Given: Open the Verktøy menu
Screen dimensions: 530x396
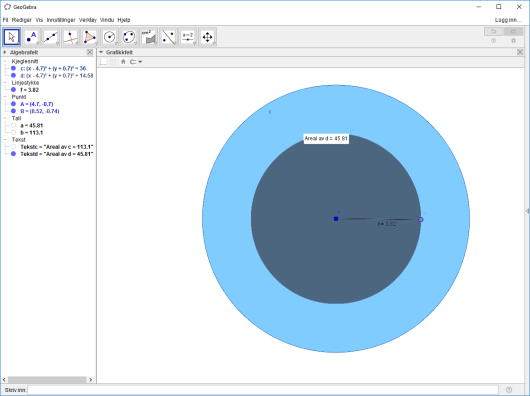Looking at the screenshot, I should [x=88, y=20].
